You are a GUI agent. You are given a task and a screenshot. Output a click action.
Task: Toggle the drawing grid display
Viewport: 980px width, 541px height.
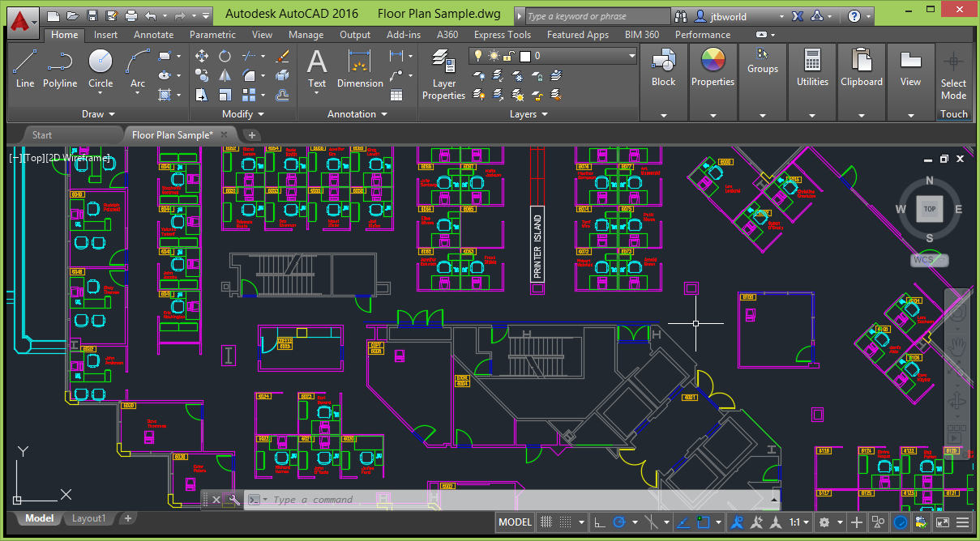tap(545, 522)
